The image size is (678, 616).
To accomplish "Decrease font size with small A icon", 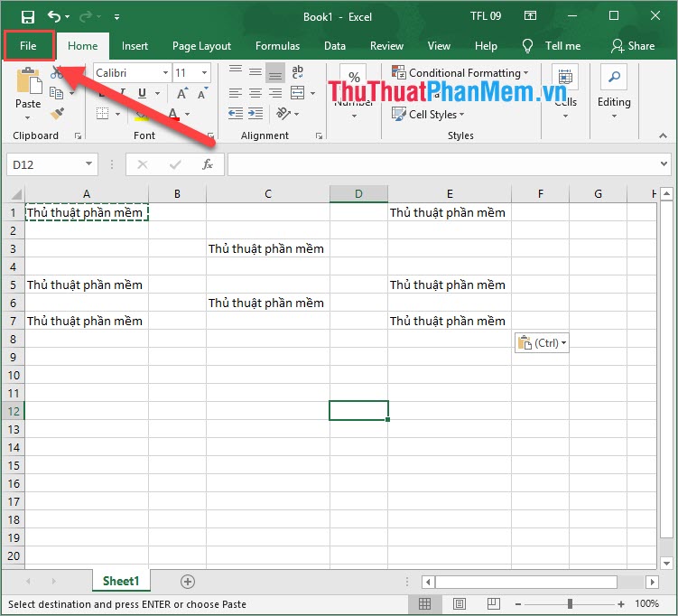I will [x=202, y=93].
